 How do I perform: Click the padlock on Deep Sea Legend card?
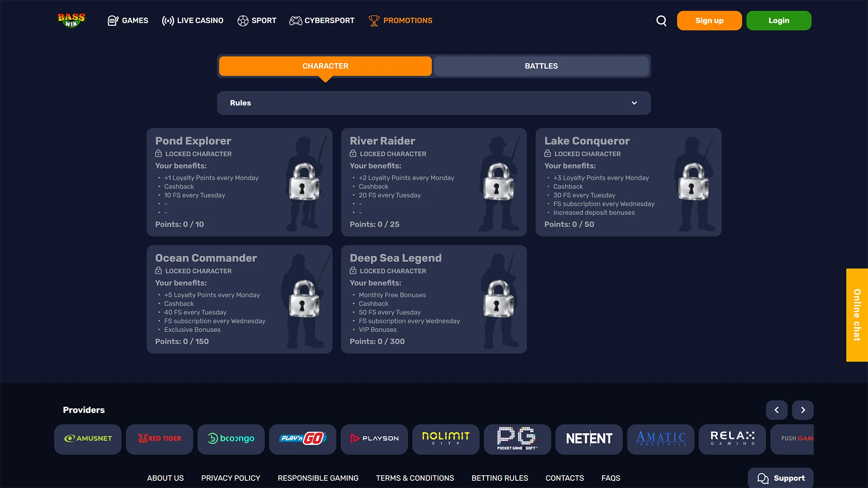(499, 299)
